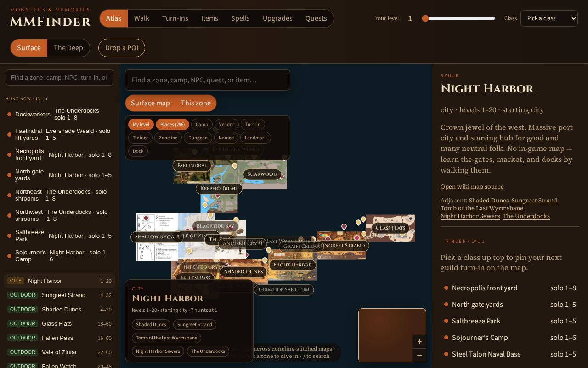Switch to the Quests tab
This screenshot has height=368, width=588.
click(316, 18)
